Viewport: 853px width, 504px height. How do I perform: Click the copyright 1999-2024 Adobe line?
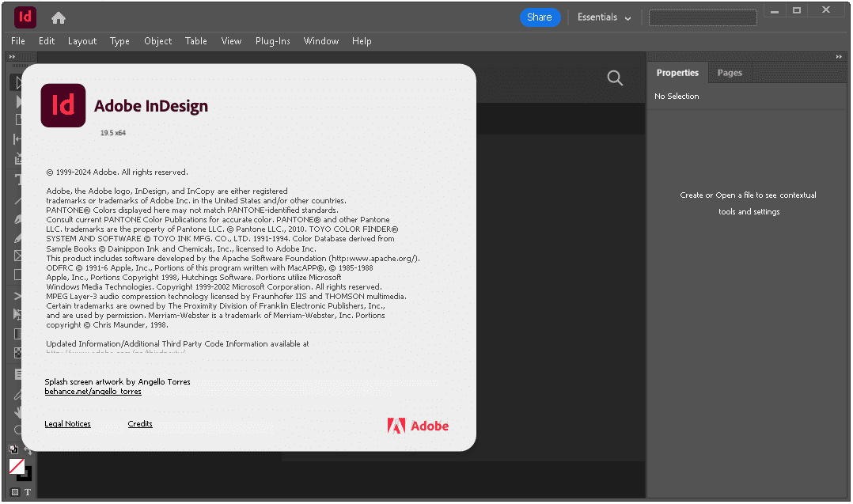point(117,172)
